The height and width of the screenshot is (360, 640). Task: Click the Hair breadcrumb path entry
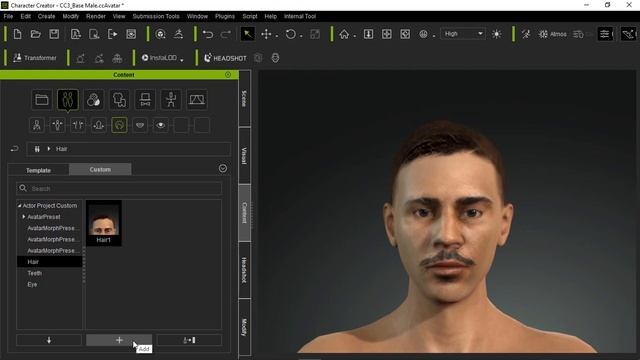pyautogui.click(x=62, y=149)
